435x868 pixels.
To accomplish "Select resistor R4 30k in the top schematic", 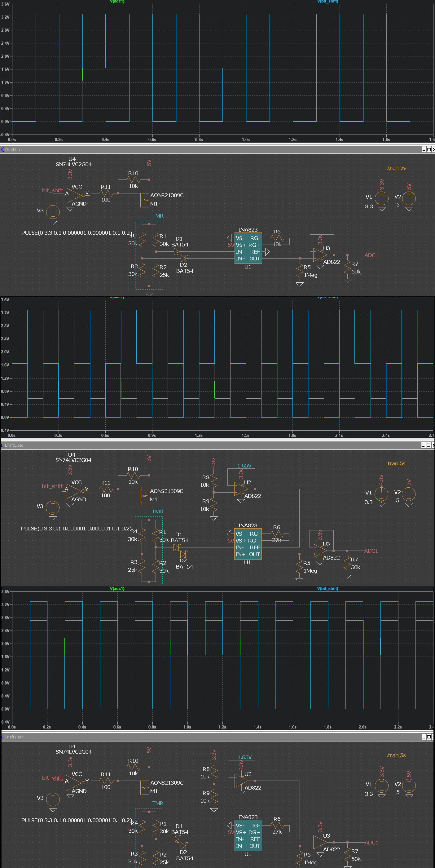I will click(x=142, y=240).
